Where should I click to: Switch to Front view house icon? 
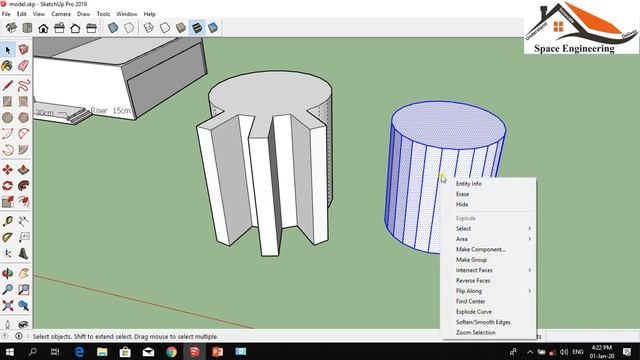[43, 28]
